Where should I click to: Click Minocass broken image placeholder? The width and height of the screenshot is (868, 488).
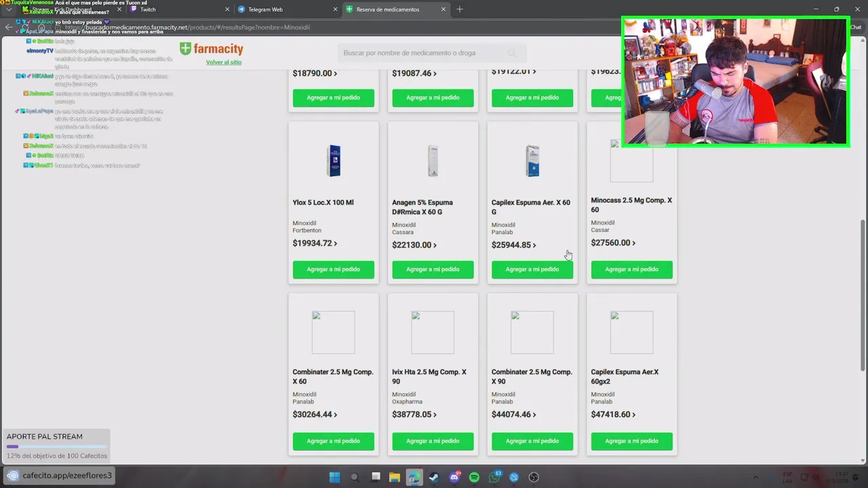[x=631, y=161]
